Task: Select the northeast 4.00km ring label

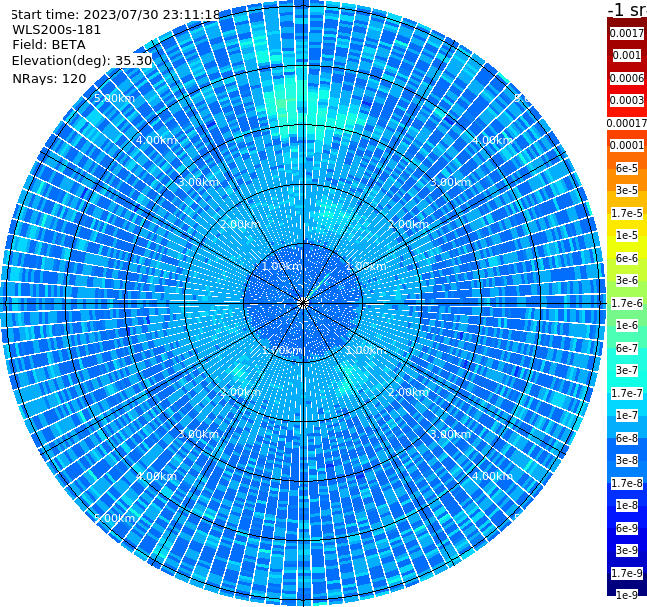Action: [493, 140]
